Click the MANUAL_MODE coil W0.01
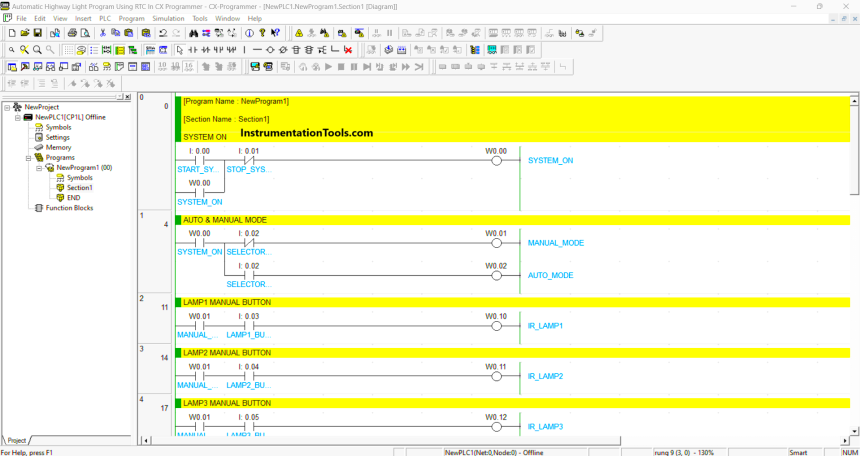The image size is (860, 456). [496, 243]
